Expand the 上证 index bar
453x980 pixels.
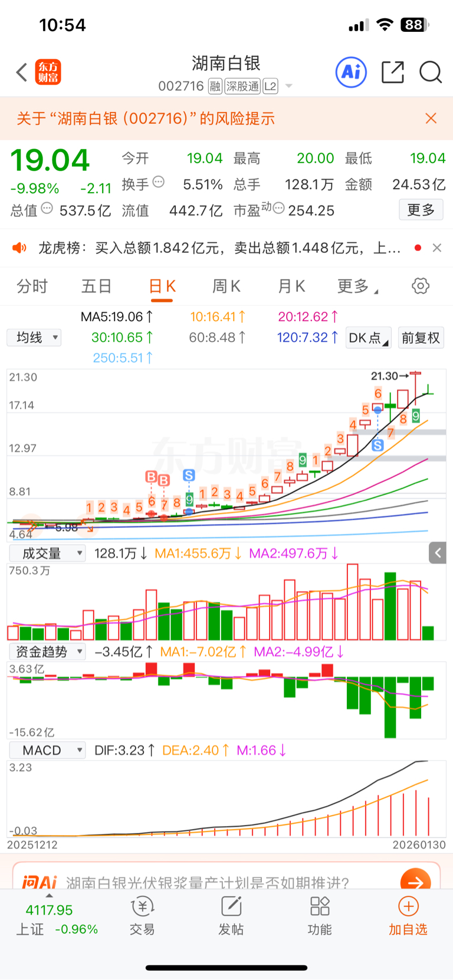point(49,896)
